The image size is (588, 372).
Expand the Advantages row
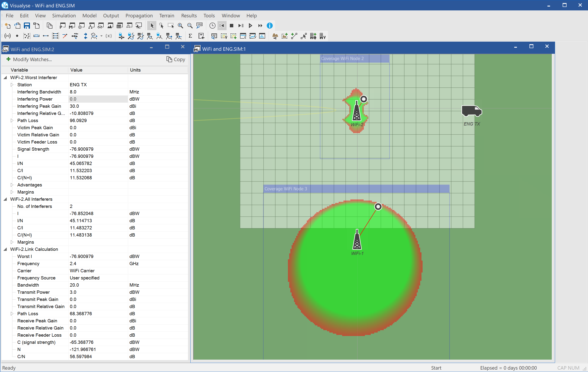(x=12, y=185)
